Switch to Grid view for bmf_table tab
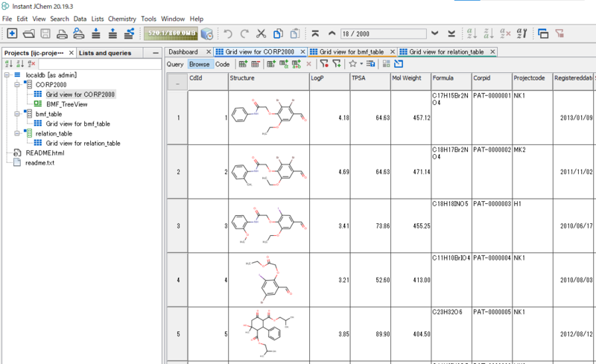The width and height of the screenshot is (596, 364). click(351, 52)
